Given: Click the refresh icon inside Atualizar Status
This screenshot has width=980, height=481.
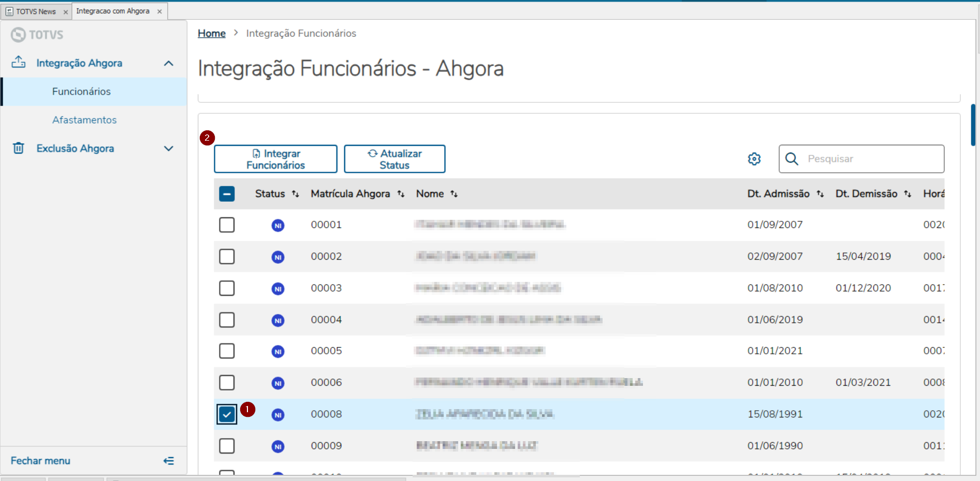Looking at the screenshot, I should click(x=372, y=153).
